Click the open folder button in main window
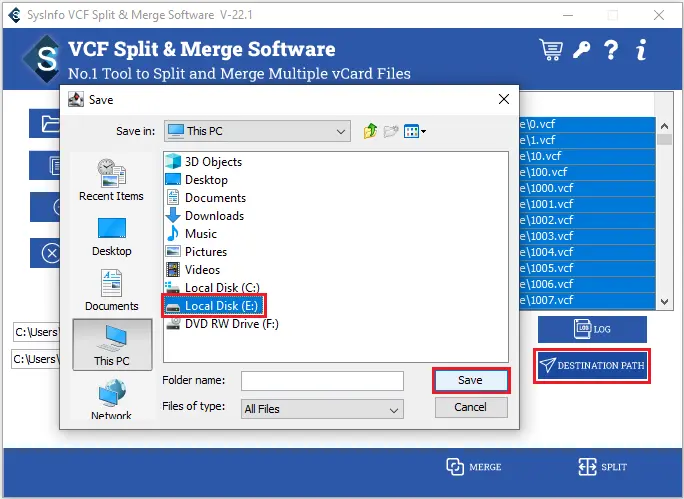 pos(45,123)
